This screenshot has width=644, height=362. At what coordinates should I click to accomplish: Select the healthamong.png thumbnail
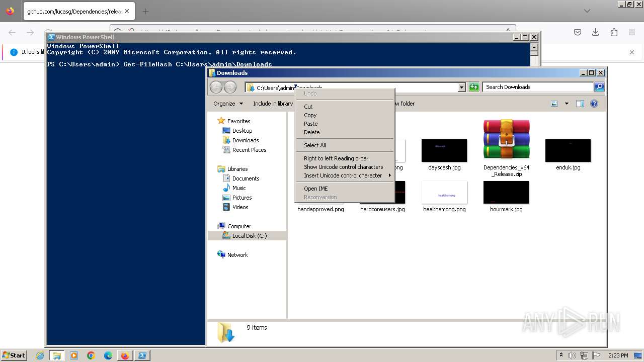pos(444,193)
